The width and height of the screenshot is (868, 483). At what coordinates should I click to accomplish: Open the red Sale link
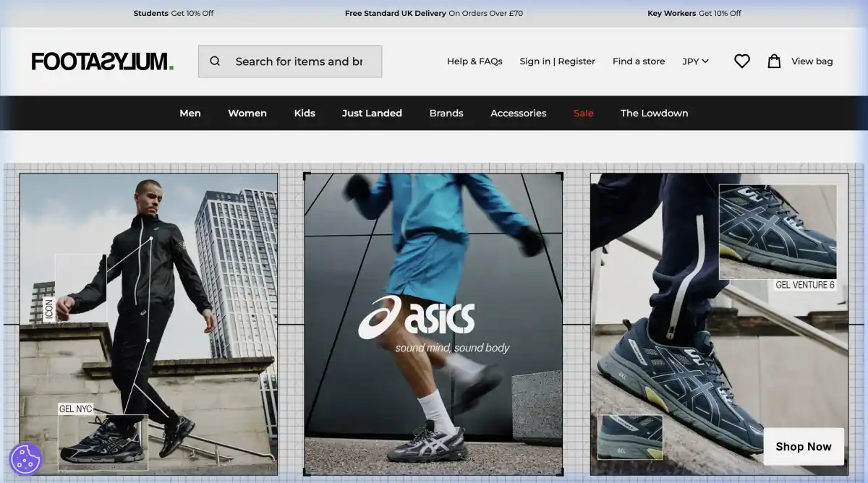tap(584, 113)
